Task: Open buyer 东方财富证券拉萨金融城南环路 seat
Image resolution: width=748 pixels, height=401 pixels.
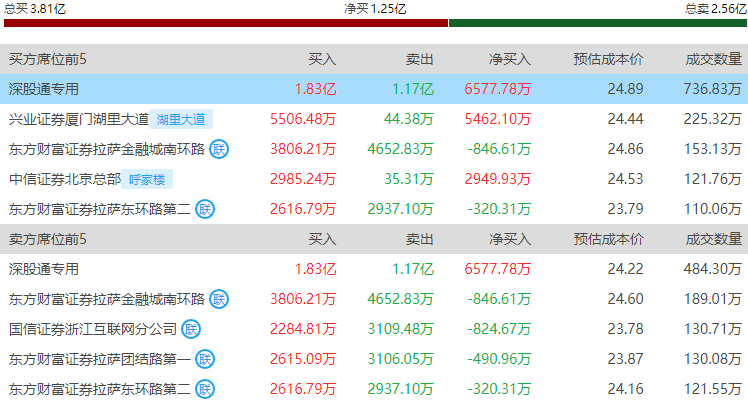Action: tap(106, 149)
